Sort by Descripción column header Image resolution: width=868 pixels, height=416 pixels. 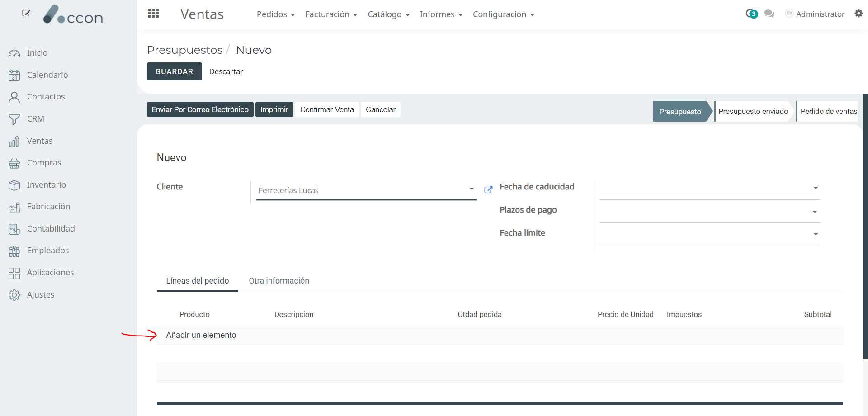(294, 314)
